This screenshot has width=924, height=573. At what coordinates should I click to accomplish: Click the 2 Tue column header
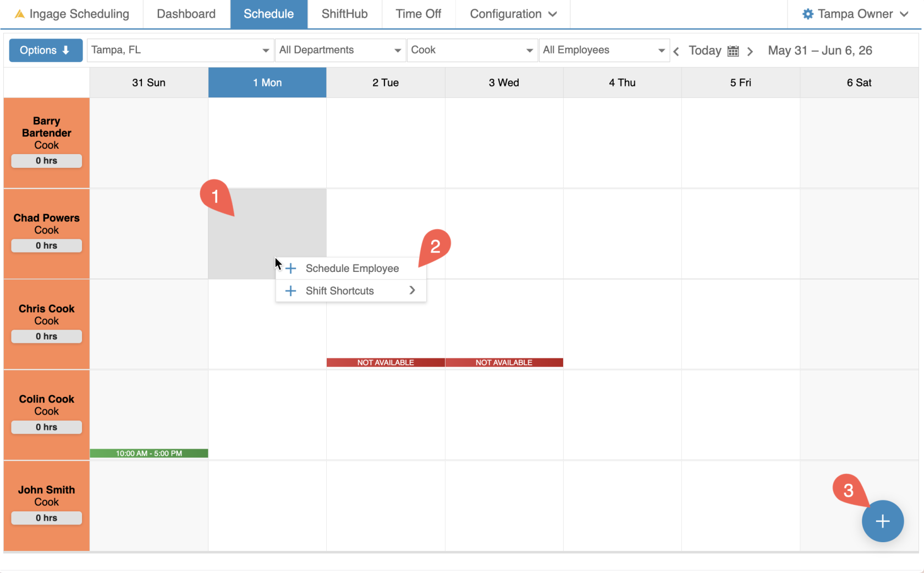pyautogui.click(x=386, y=83)
